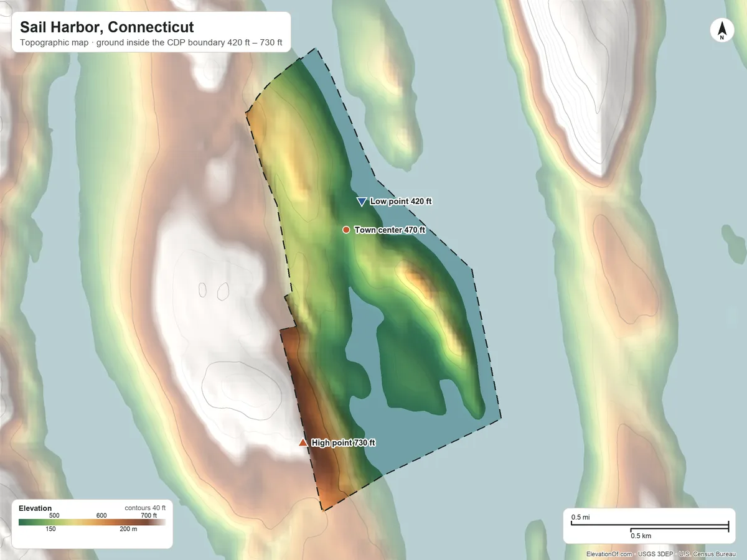Image resolution: width=747 pixels, height=560 pixels.
Task: Click the '600' legend tick label
Action: [101, 515]
